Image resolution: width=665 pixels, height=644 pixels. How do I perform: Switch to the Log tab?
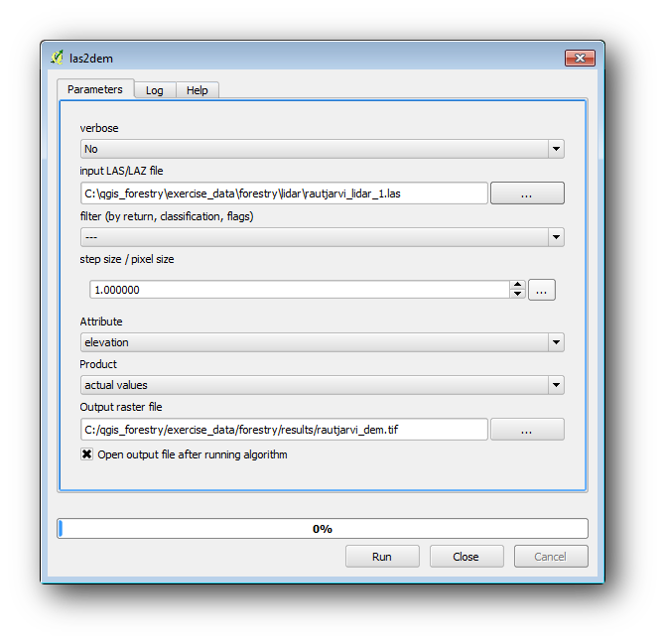click(154, 90)
